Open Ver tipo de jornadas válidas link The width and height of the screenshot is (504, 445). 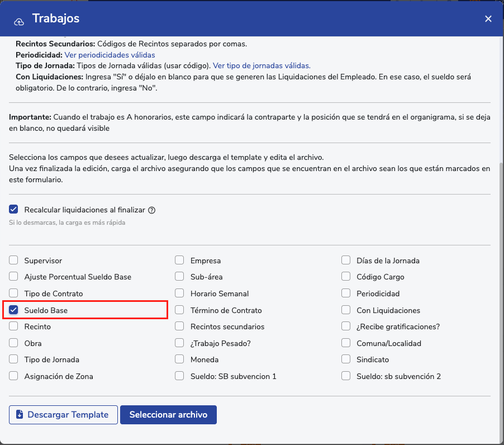click(261, 65)
